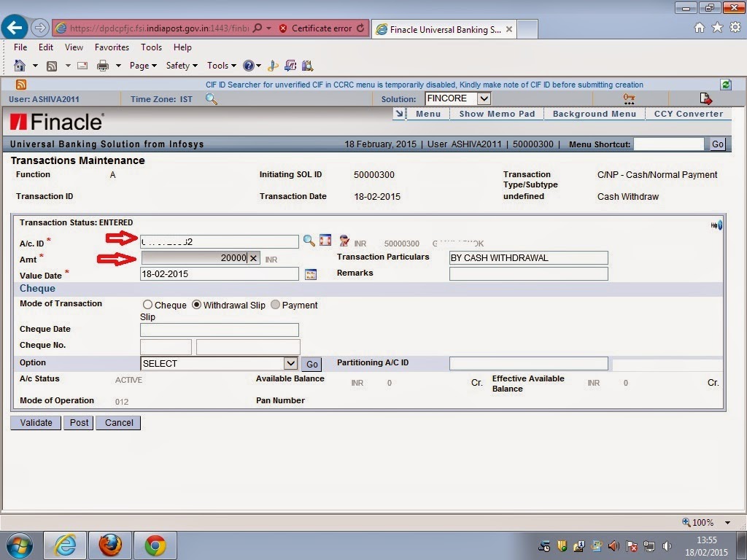Click the arrow icon left of Menu
This screenshot has width=747, height=560.
[399, 114]
